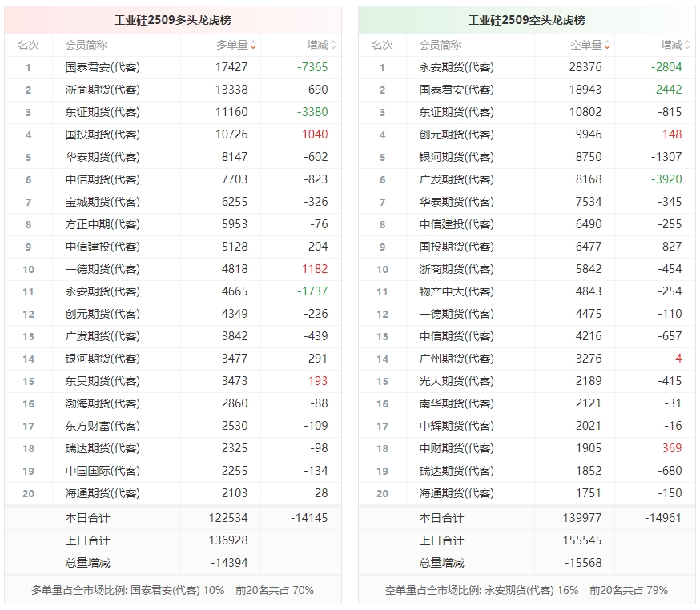Viewport: 700px width, 610px height.
Task: Select 华泰期货(代客) in long ranking
Action: [x=103, y=157]
